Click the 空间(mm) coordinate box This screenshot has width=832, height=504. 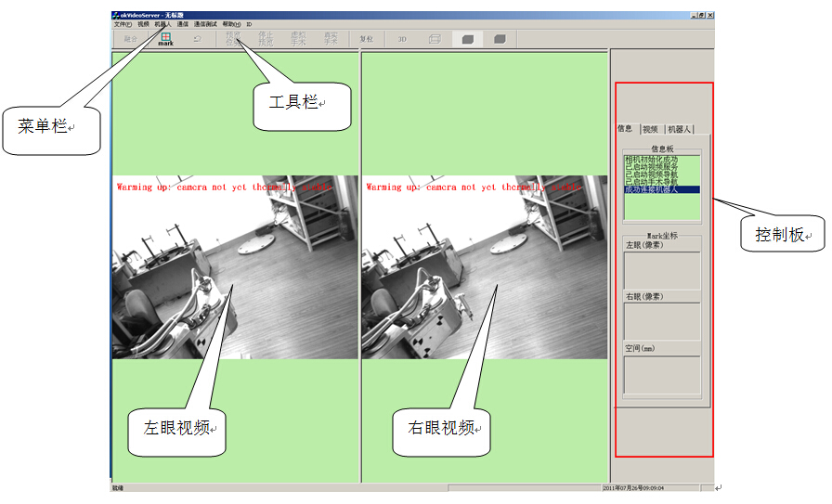point(662,375)
